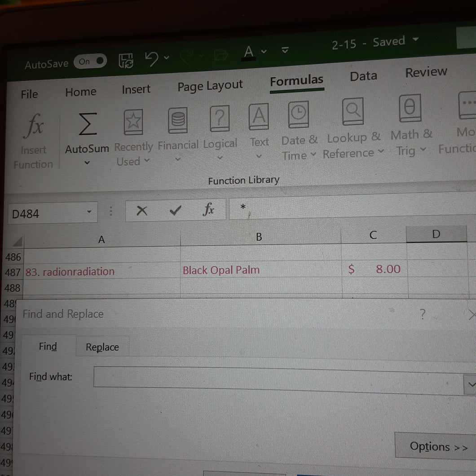Viewport: 476px width, 476px height.
Task: Click the Save icon in title bar
Action: (126, 61)
